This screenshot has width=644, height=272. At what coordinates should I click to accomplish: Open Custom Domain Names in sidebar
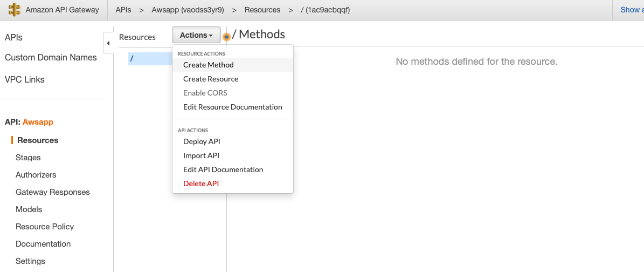pyautogui.click(x=51, y=57)
